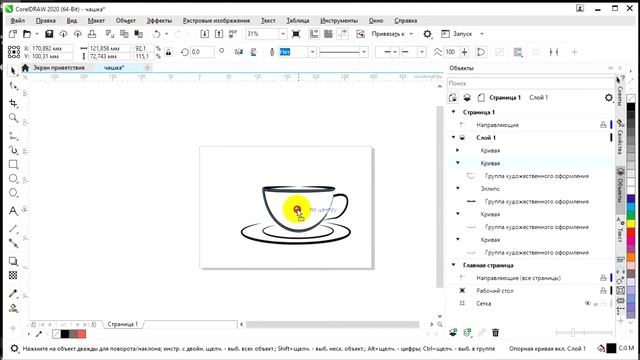Screen dimensions: 640x360
Task: Click the Поиск search field in the Objects docker
Action: click(x=530, y=83)
